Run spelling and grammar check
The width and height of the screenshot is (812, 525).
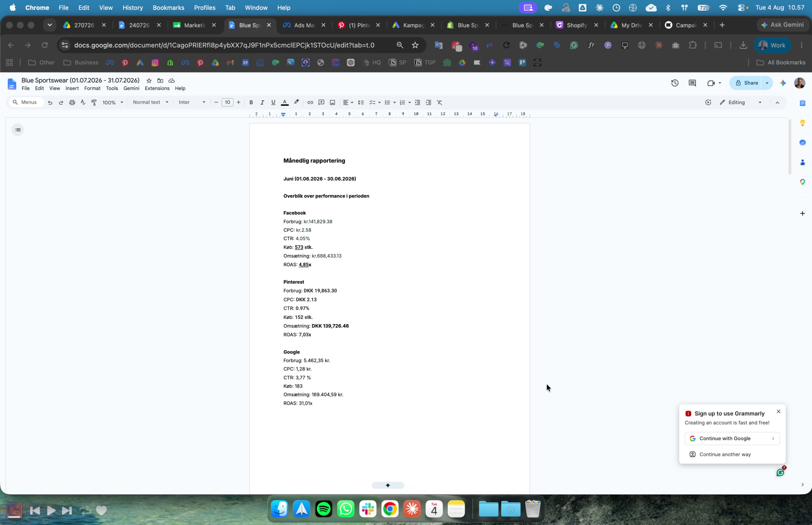83,102
